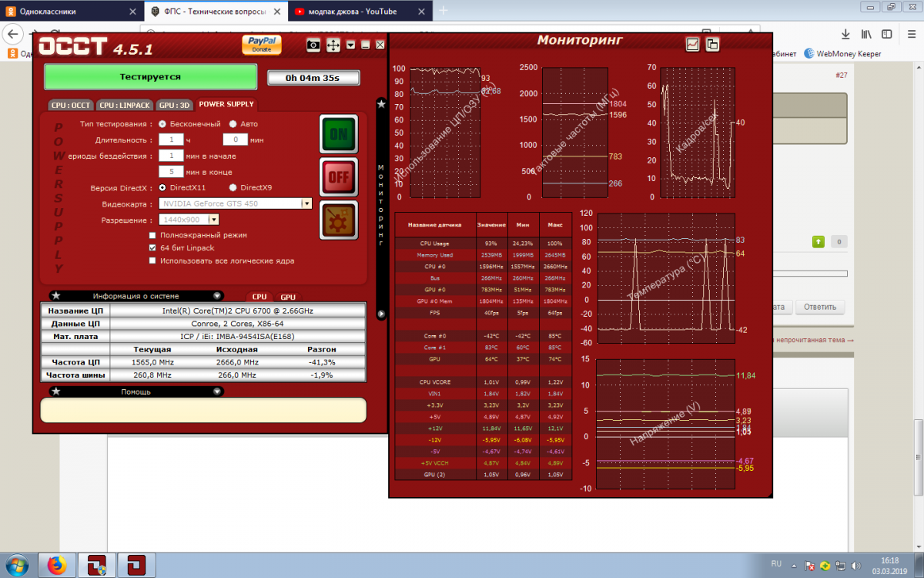Open the OCCT test settings gear button
This screenshot has height=578, width=924.
pos(338,221)
